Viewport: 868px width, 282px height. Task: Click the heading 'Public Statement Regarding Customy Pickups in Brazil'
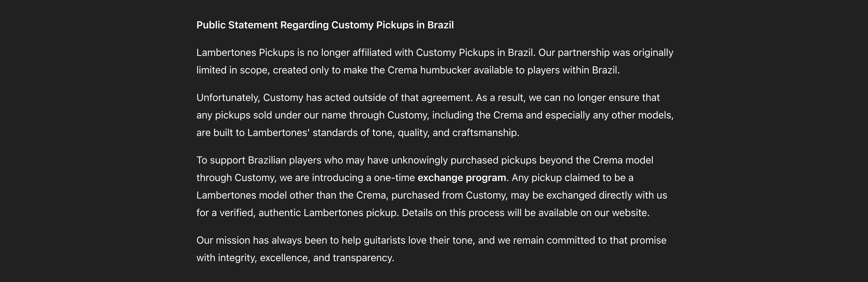click(x=325, y=25)
